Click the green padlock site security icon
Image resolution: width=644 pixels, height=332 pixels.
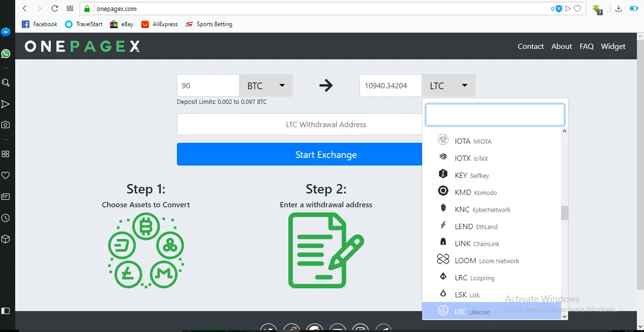click(87, 9)
